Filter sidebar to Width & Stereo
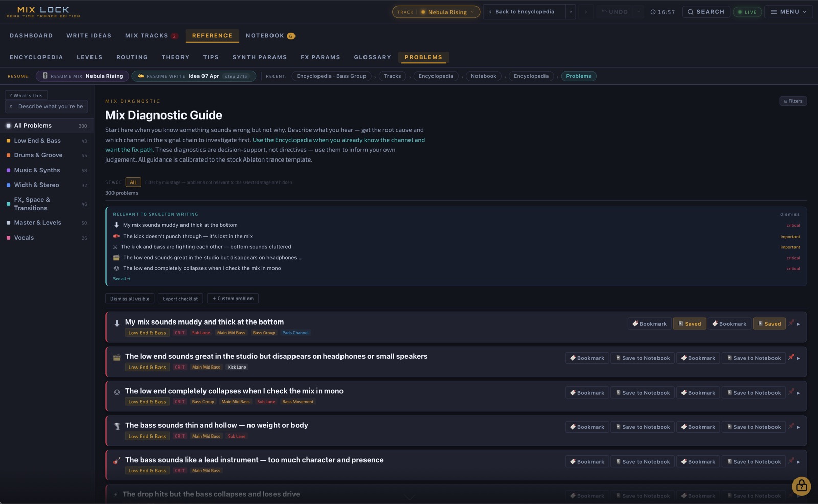818x504 pixels. (x=47, y=185)
